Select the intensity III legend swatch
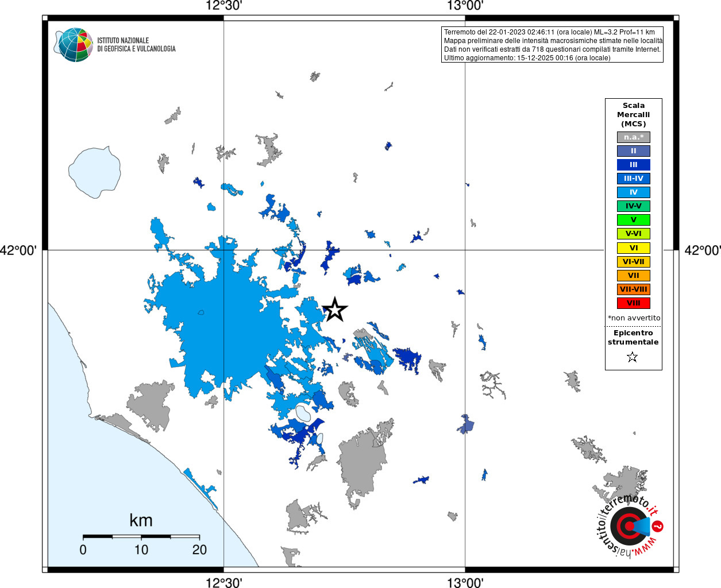 [x=634, y=165]
